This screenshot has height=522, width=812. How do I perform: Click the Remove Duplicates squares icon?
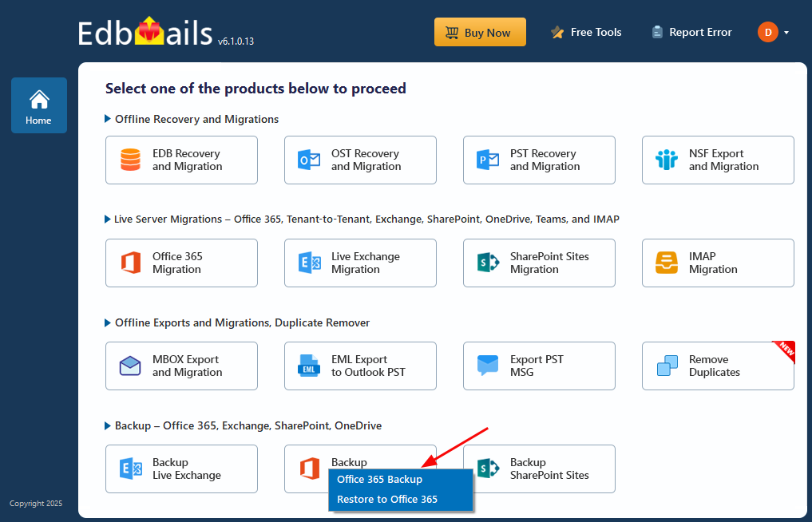click(667, 366)
